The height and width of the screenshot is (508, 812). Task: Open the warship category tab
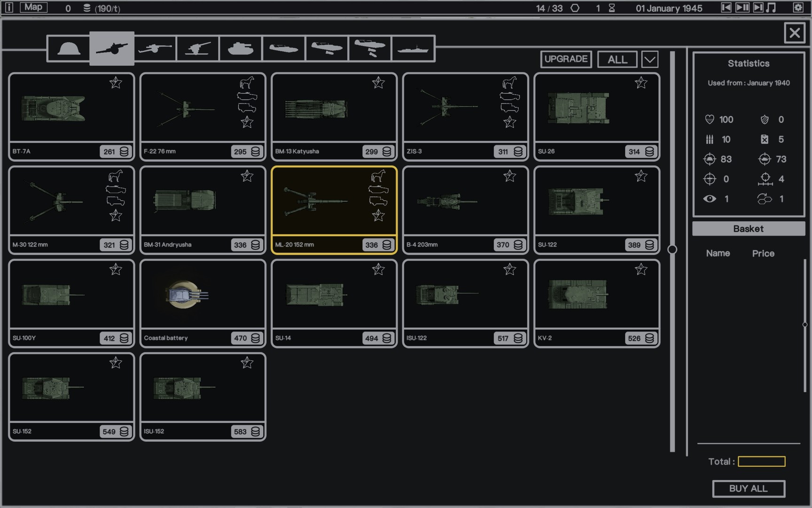[413, 48]
